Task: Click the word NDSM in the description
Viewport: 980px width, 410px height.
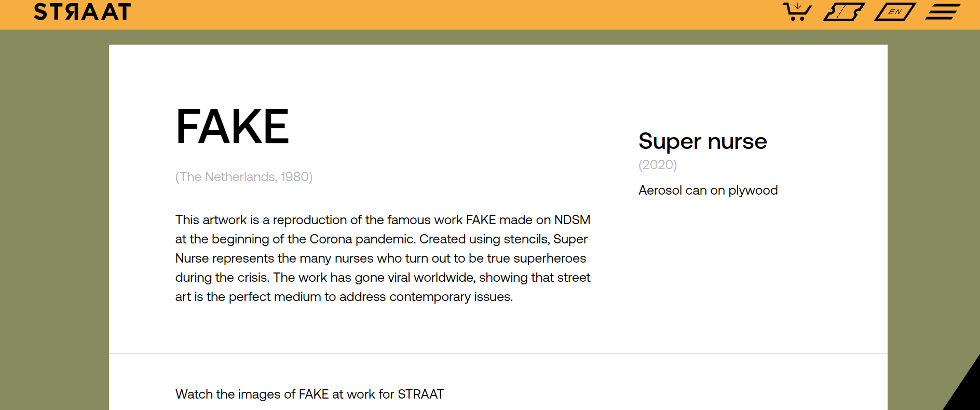Action: [x=572, y=220]
